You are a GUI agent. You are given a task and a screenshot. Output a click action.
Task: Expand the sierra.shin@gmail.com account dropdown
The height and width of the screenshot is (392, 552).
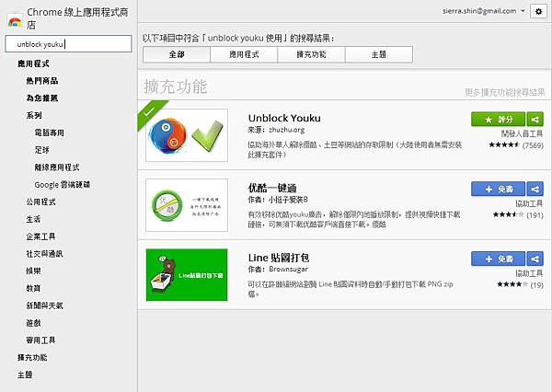484,11
